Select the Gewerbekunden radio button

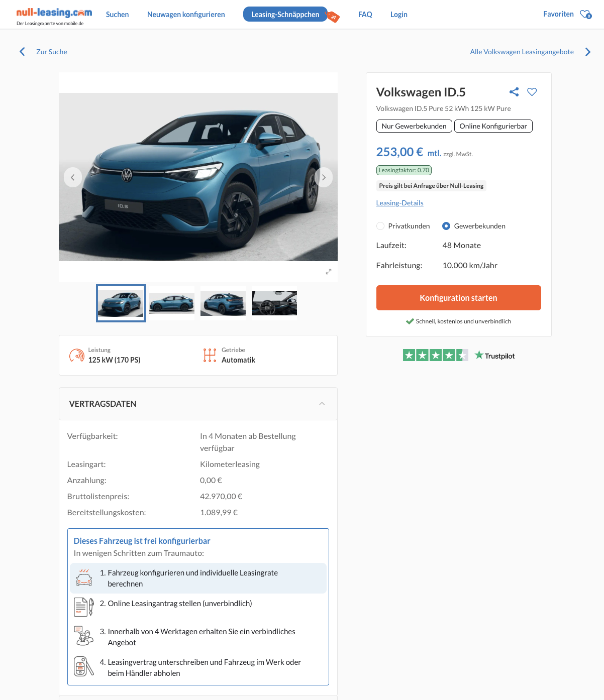(x=446, y=226)
